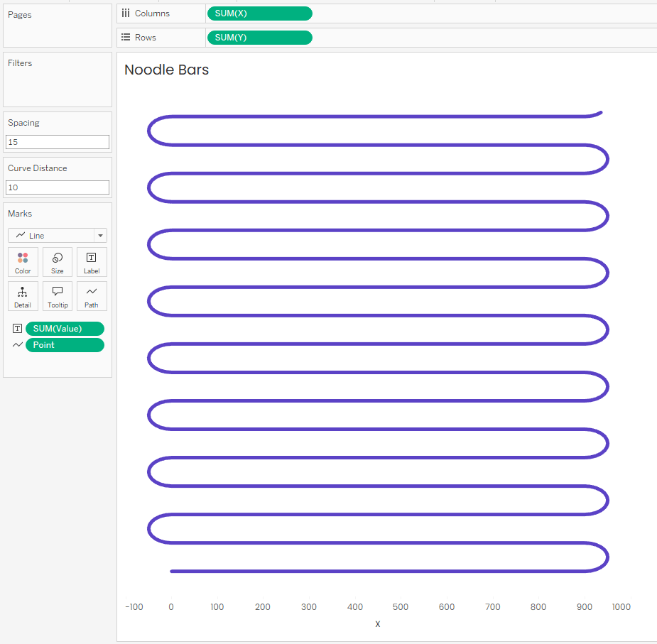Open the SUM(X) pill menu on Columns
Image resolution: width=657 pixels, height=644 pixels.
coord(259,13)
